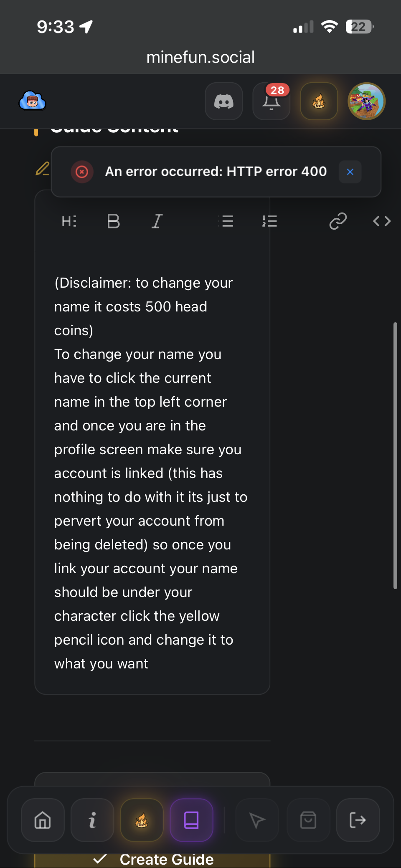Open the Discord link icon
This screenshot has height=868, width=401.
coord(223,101)
